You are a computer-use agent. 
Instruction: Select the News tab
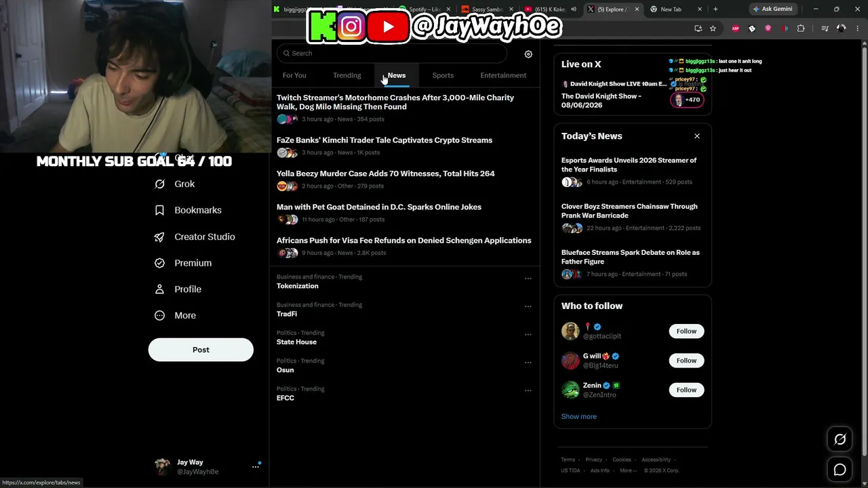coord(397,75)
